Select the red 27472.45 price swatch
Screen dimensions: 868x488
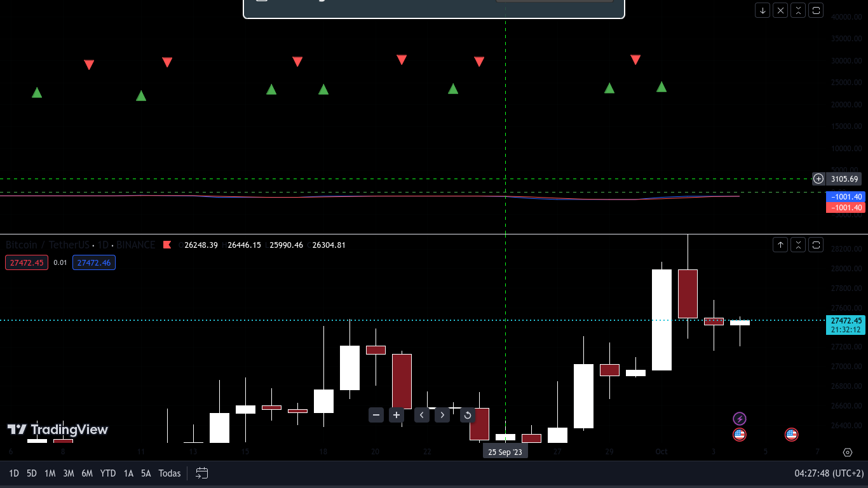[26, 262]
